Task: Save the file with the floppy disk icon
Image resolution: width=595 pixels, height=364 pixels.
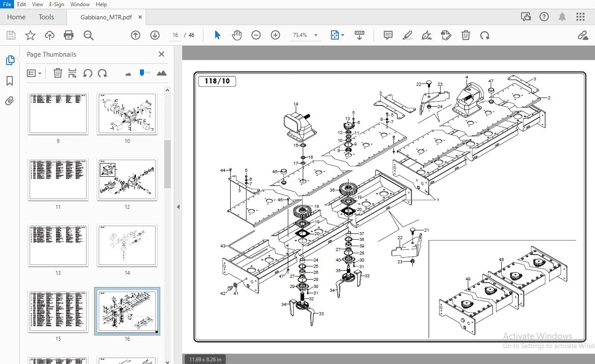Action: 11,35
